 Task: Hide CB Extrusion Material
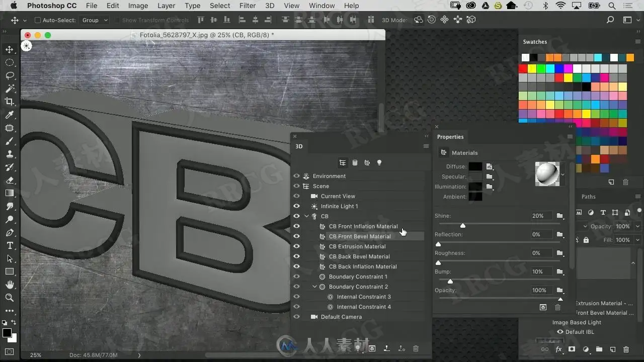[296, 246]
